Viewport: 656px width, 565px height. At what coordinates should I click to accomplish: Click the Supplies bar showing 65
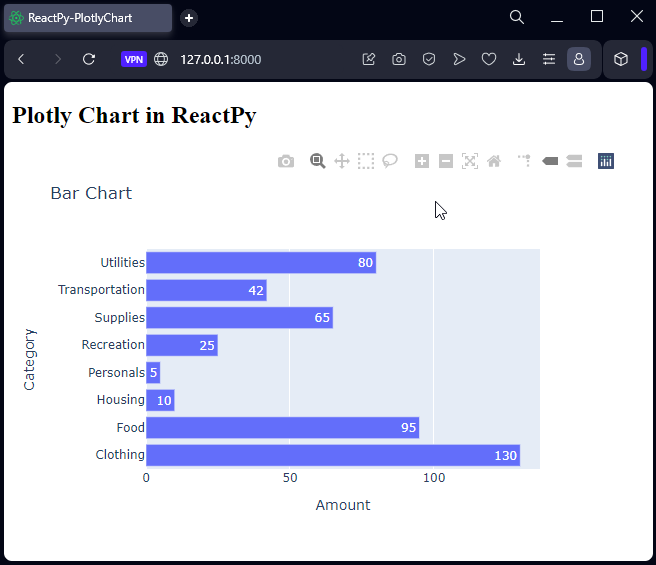click(239, 318)
